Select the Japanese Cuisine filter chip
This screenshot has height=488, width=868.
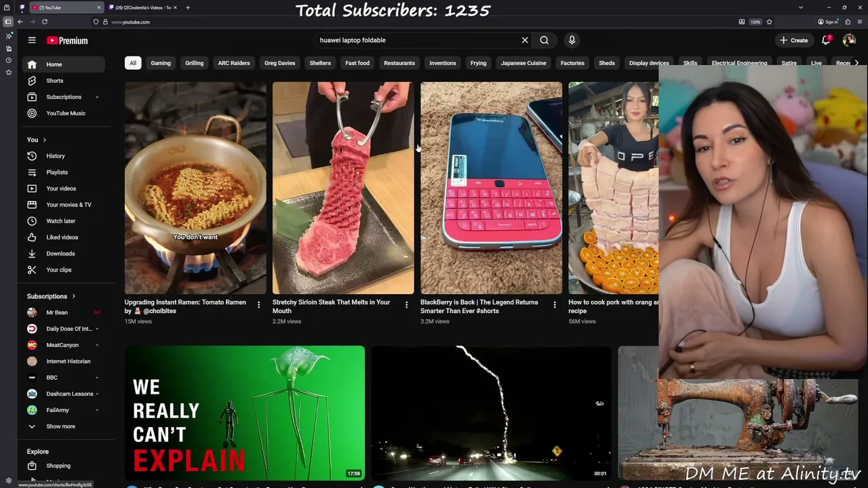pos(524,63)
